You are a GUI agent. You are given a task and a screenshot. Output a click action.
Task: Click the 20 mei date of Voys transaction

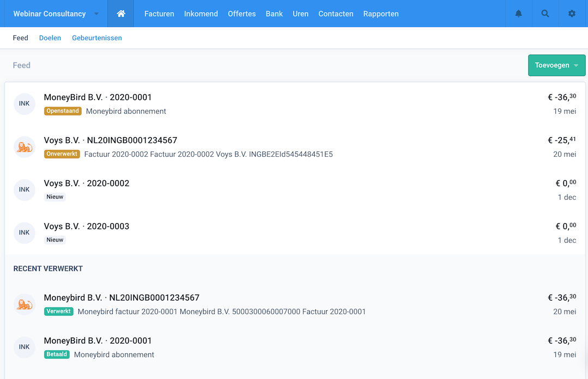coord(565,154)
